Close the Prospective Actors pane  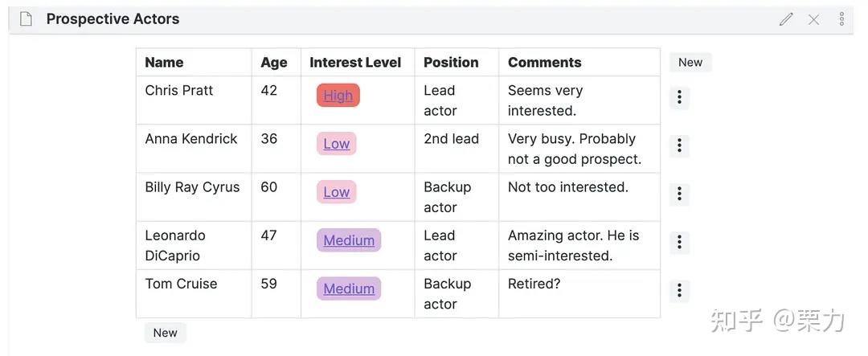click(813, 19)
